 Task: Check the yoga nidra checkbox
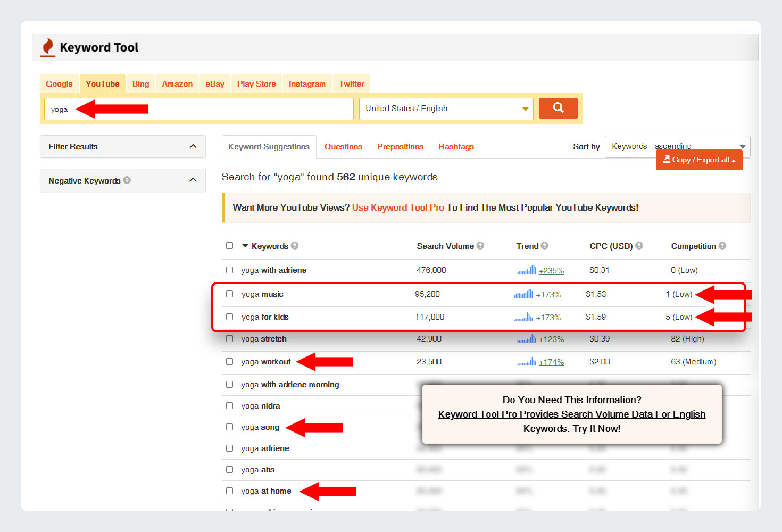(229, 405)
